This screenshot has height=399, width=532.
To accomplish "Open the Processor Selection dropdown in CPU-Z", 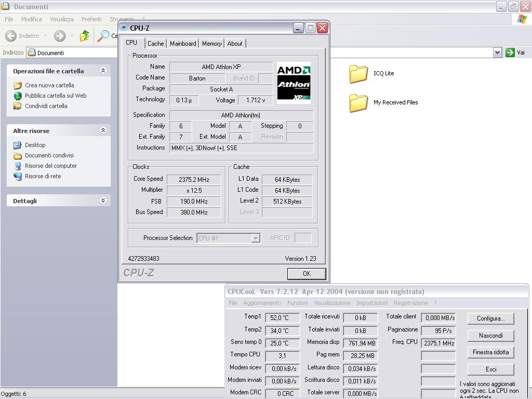I will point(256,238).
